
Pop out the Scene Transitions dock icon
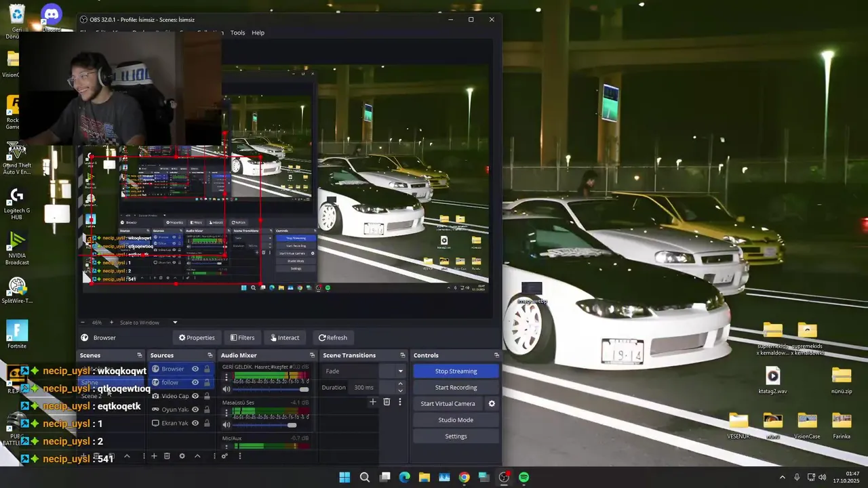(403, 355)
